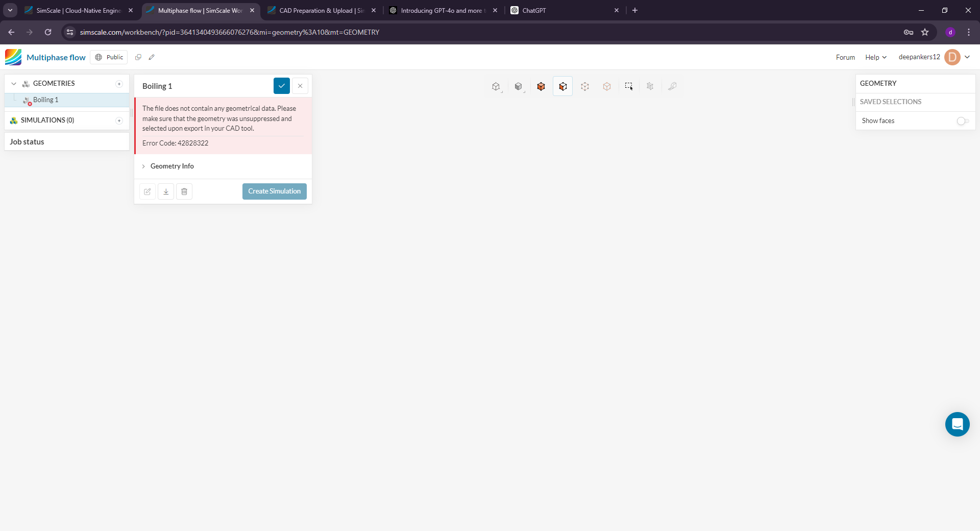The image size is (980, 531).
Task: Click the edit geometry pencil button
Action: 148,191
